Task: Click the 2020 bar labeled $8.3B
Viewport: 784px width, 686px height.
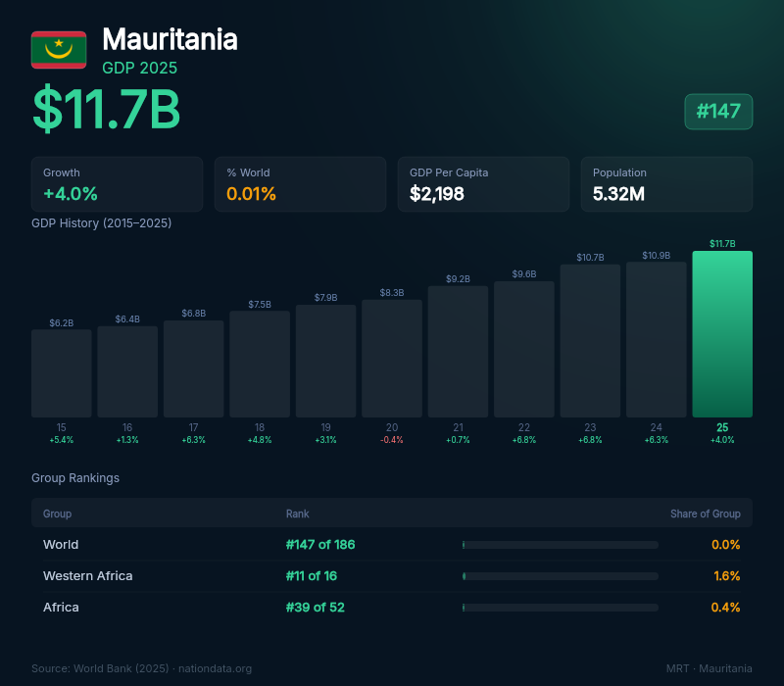Action: 391,358
